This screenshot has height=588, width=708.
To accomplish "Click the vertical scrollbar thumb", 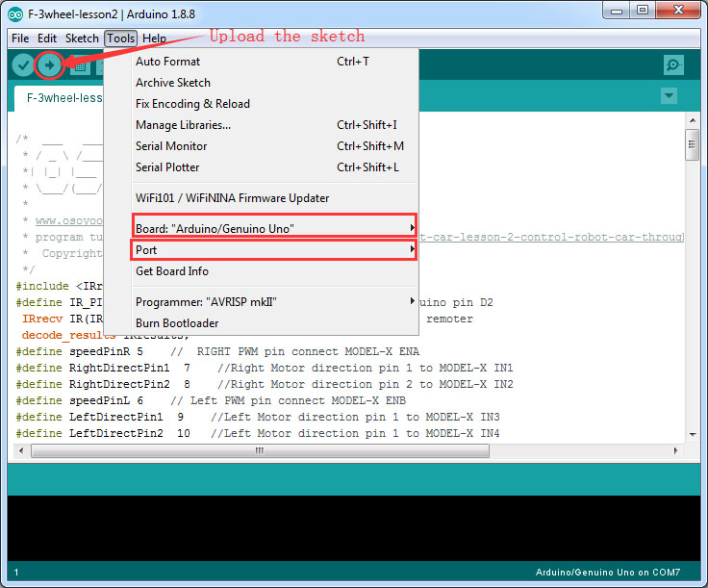I will click(693, 144).
